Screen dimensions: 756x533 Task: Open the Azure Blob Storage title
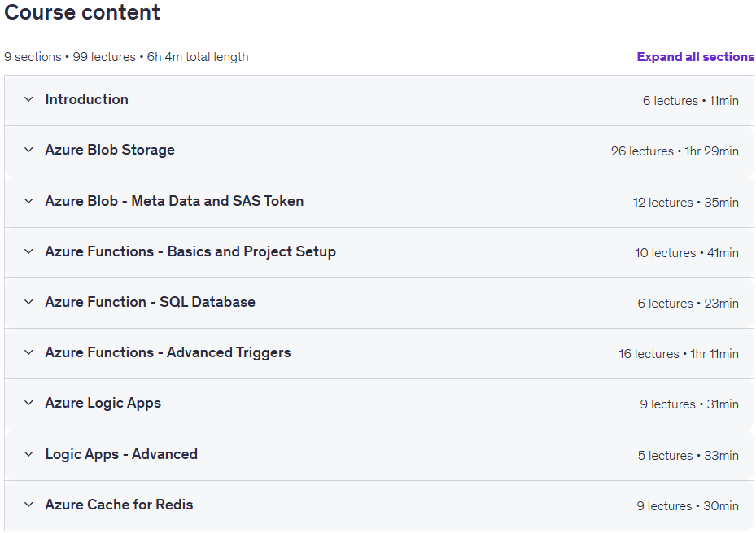point(110,150)
